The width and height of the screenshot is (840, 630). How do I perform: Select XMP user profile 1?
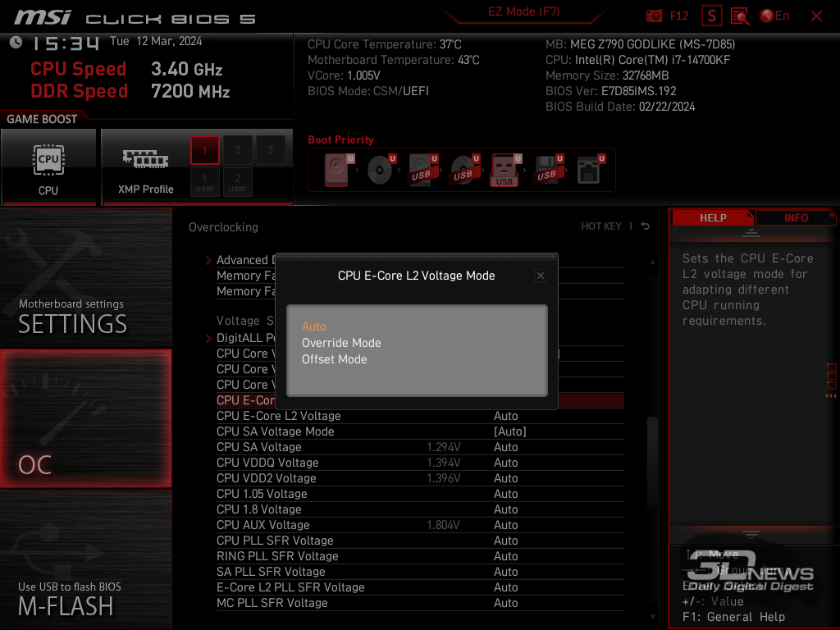click(x=204, y=182)
